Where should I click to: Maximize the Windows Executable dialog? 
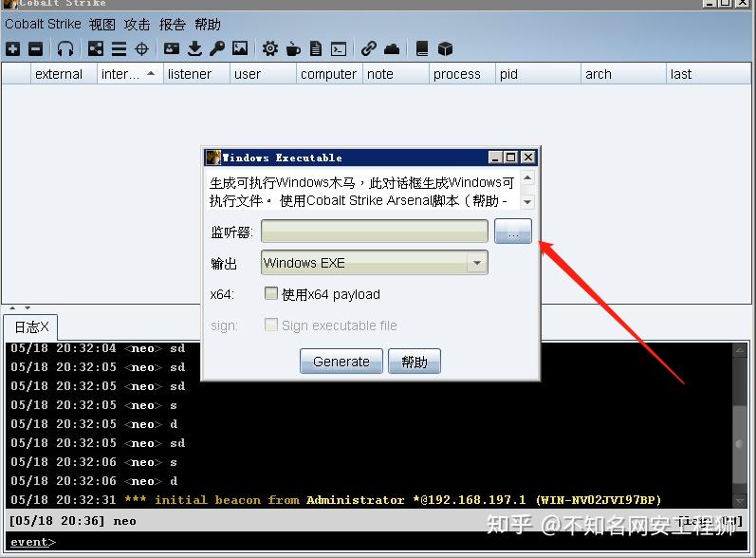[x=511, y=158]
